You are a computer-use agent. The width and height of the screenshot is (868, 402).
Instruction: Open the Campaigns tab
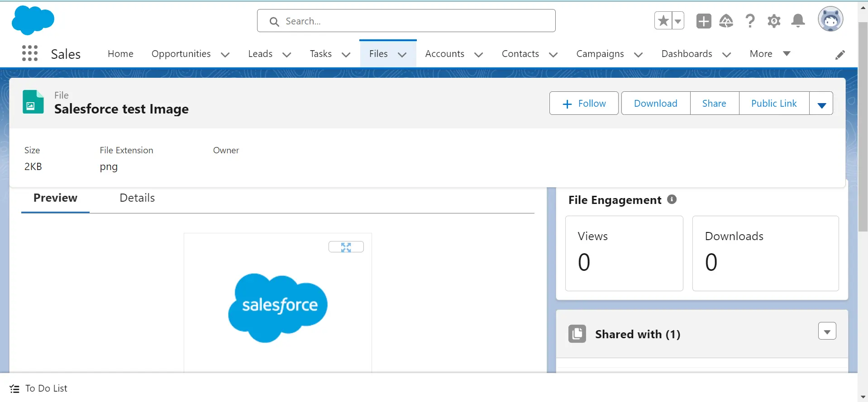coord(600,54)
